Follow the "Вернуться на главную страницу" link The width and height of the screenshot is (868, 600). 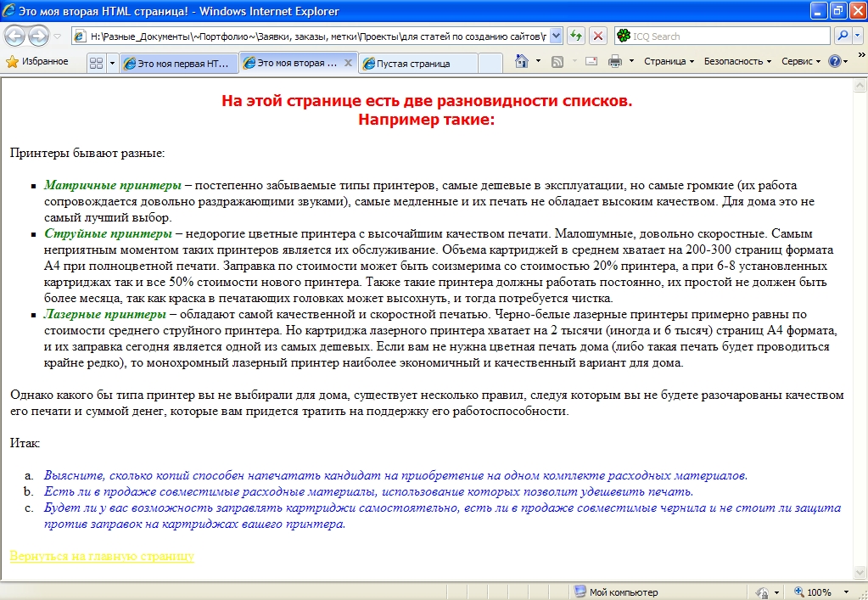pos(102,556)
